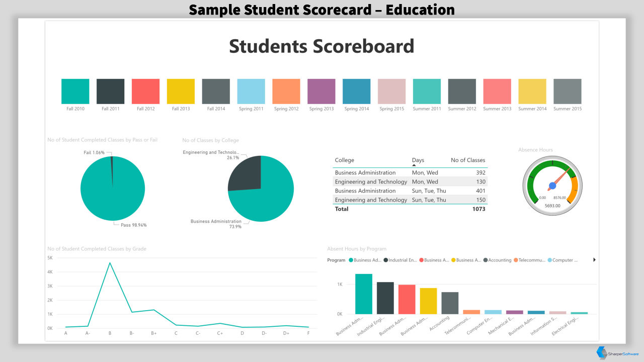The width and height of the screenshot is (644, 362).
Task: Click the Students Scoreboard title
Action: [x=321, y=46]
